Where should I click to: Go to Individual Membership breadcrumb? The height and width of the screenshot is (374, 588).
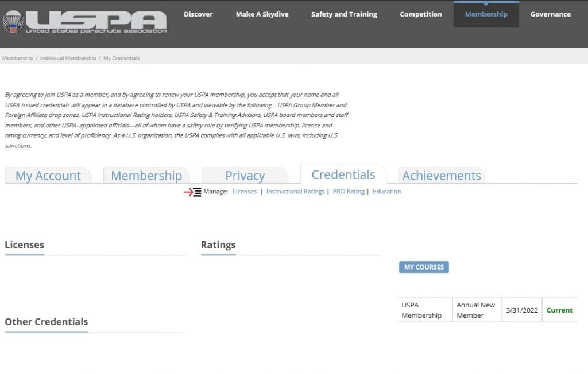coord(68,58)
